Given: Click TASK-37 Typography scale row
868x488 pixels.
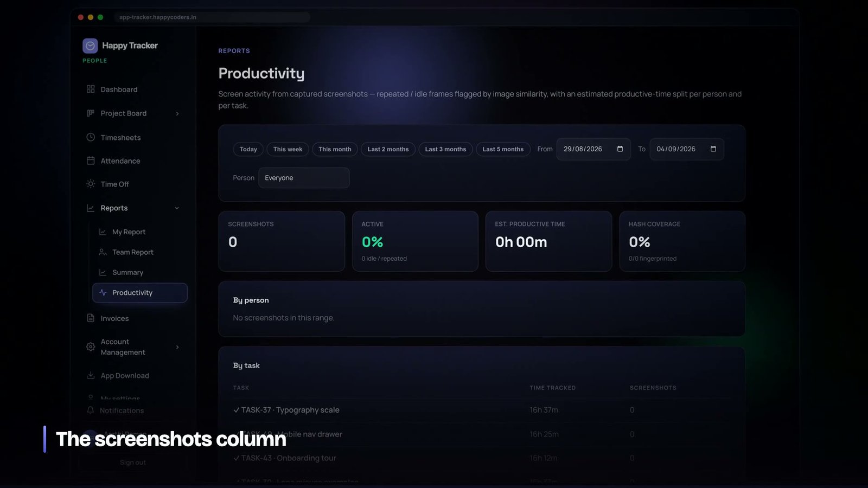Looking at the screenshot, I should (482, 410).
